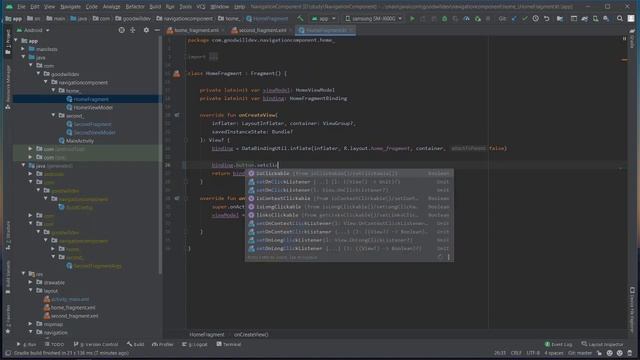Screen dimensions: 640x360
Task: Open Git history clock icon
Action: click(x=536, y=19)
